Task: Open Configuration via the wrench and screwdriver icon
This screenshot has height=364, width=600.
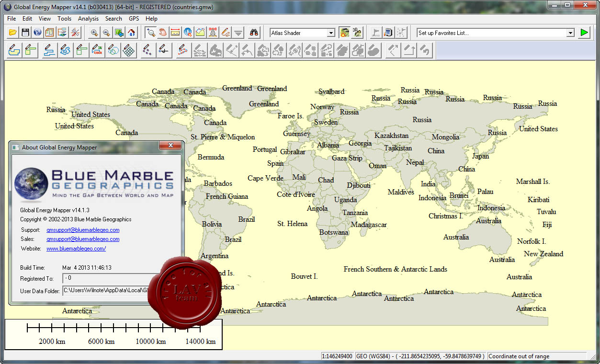Action: [x=75, y=33]
